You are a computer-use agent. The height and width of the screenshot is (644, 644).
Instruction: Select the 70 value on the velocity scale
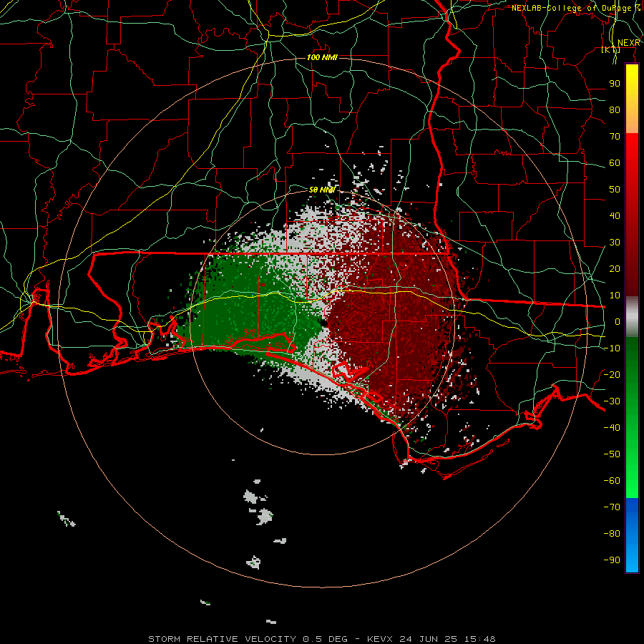coord(615,137)
